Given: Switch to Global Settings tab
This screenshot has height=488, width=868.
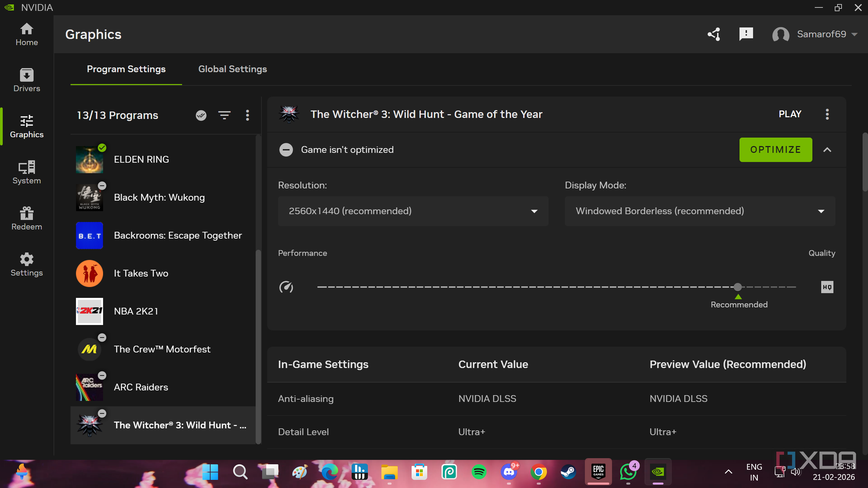Looking at the screenshot, I should 233,69.
